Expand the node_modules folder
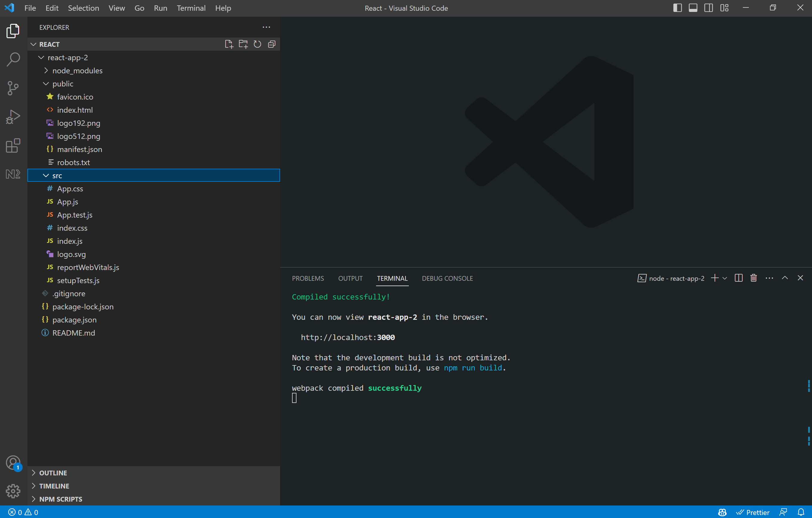 154,70
